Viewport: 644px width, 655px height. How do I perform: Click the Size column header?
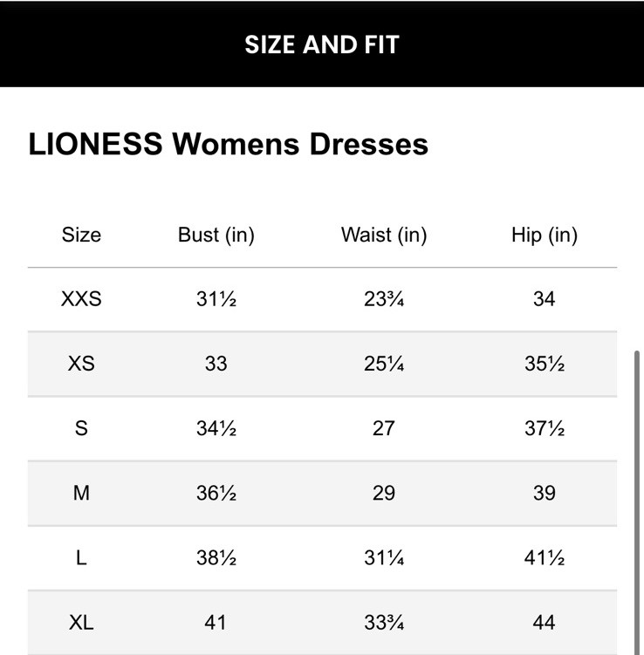click(x=81, y=235)
